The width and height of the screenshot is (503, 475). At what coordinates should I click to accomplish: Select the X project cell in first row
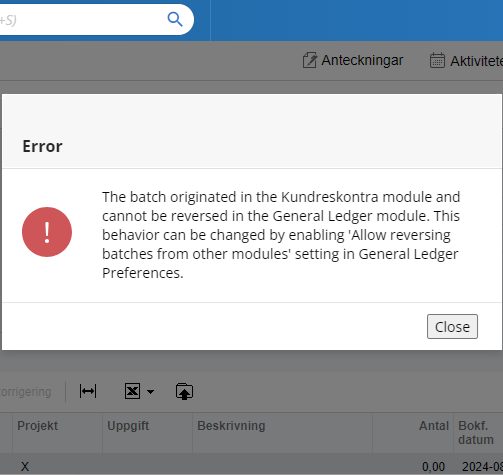tap(25, 466)
